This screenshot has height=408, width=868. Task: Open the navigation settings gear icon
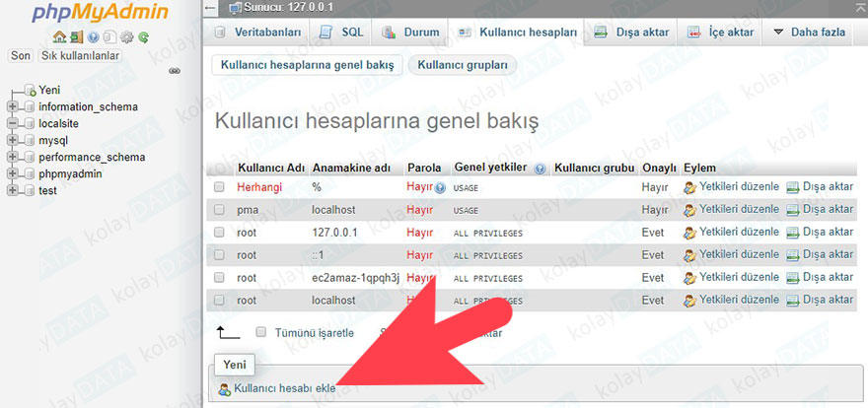pos(127,37)
